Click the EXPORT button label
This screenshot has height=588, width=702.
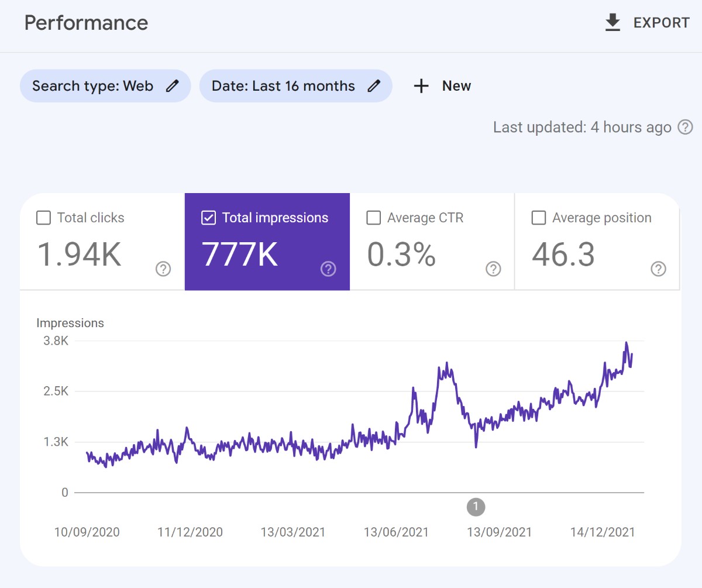click(x=662, y=23)
